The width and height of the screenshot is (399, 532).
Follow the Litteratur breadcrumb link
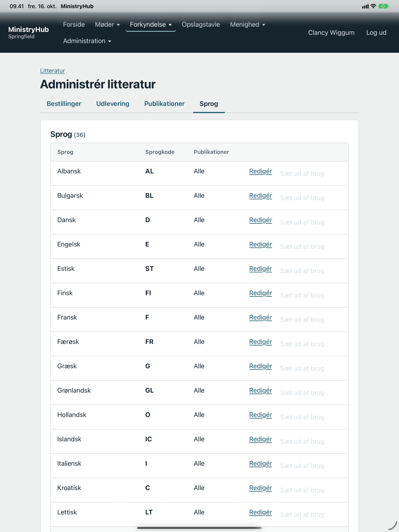[52, 71]
